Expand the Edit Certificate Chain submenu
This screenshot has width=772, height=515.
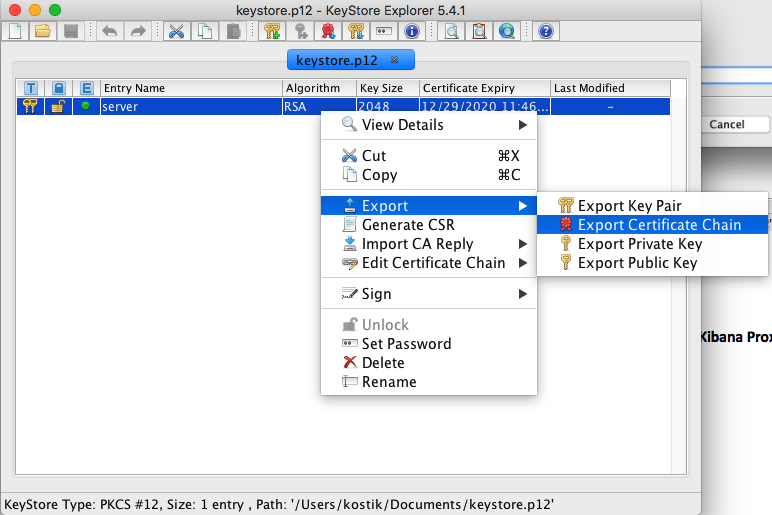click(x=428, y=263)
